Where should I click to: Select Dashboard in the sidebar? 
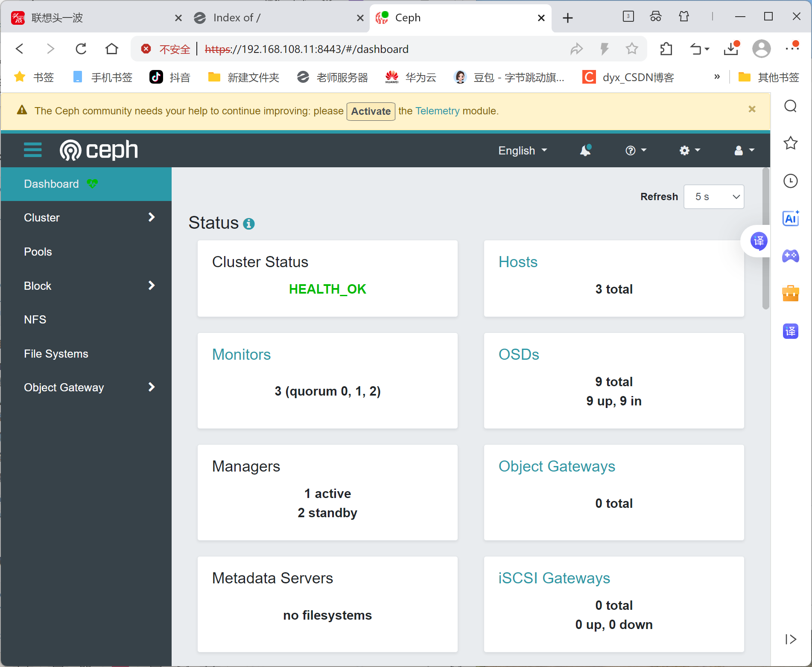tap(86, 184)
